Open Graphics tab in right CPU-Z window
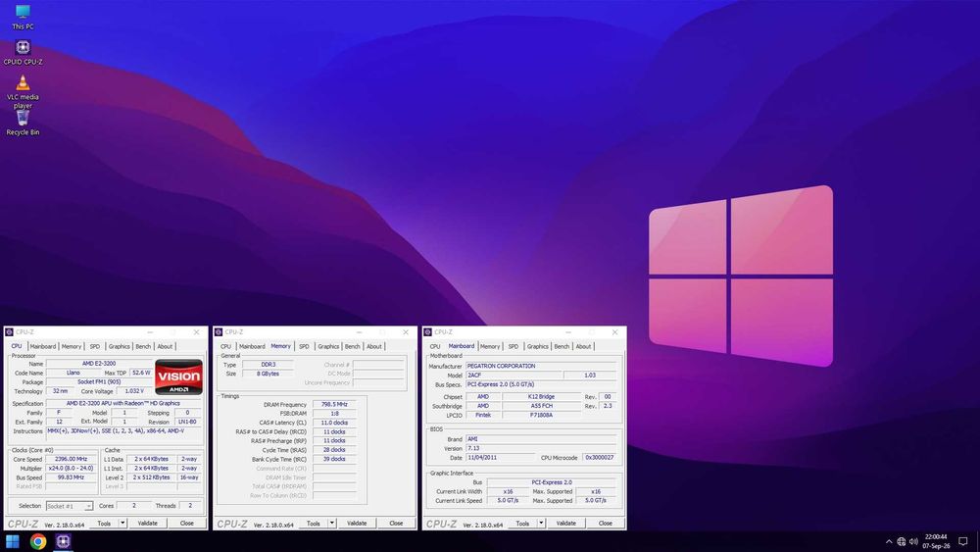The width and height of the screenshot is (980, 552). (x=537, y=346)
